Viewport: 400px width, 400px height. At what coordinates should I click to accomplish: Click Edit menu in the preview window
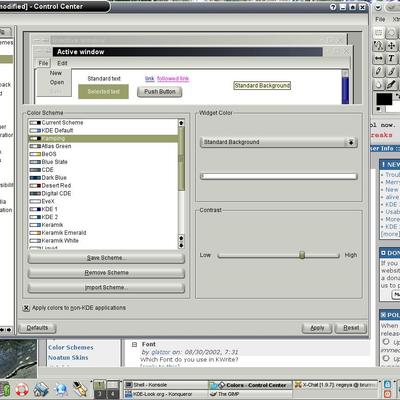[x=62, y=63]
